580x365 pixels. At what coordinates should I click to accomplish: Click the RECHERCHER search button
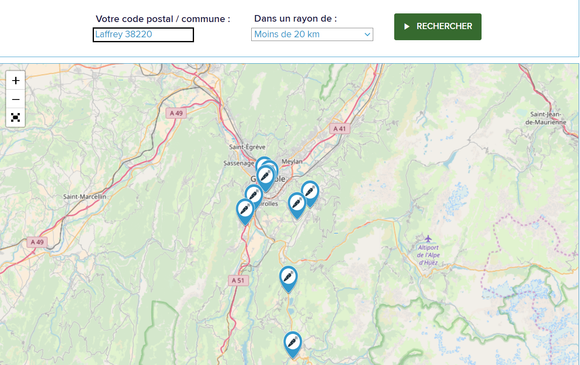pos(438,27)
